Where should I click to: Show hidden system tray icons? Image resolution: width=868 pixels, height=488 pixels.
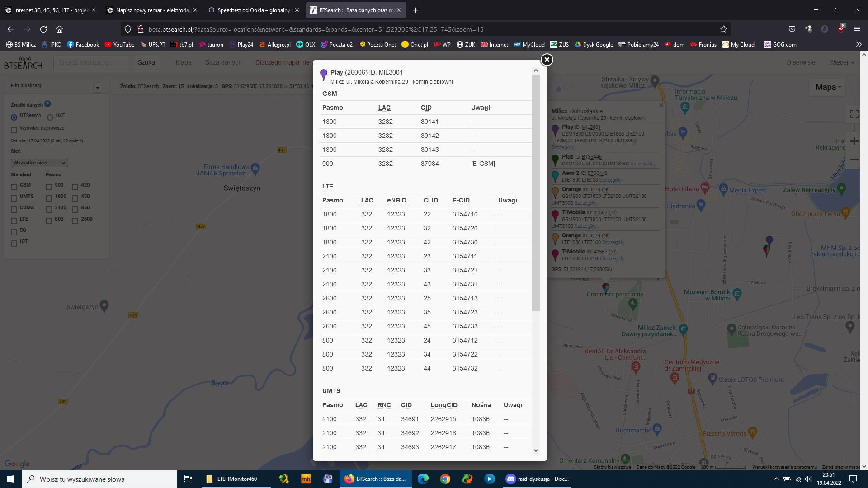(776, 479)
